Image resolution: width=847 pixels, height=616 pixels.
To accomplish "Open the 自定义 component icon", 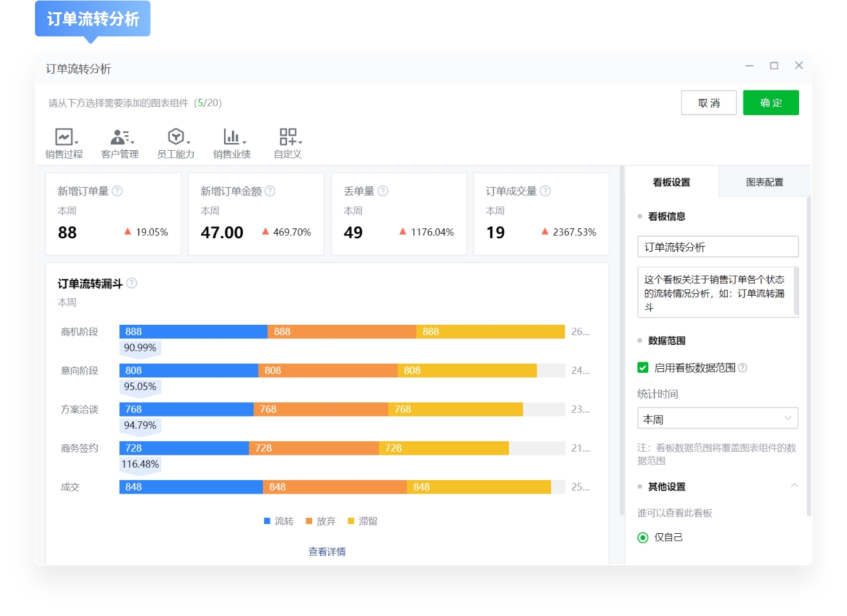I will 288,137.
